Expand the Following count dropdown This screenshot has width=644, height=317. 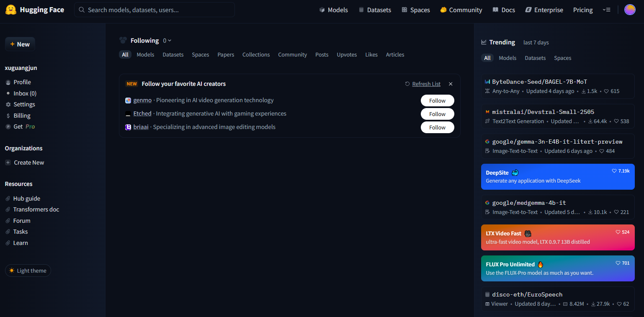point(167,41)
